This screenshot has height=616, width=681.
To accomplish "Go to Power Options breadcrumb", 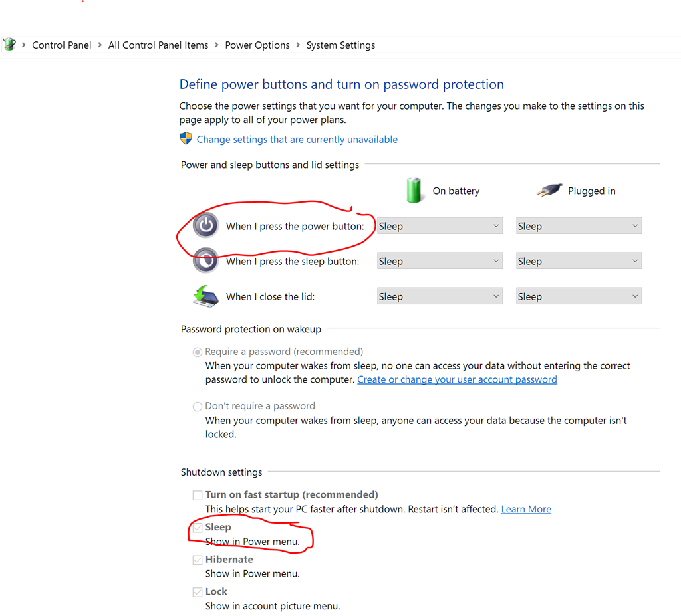I will tap(257, 45).
